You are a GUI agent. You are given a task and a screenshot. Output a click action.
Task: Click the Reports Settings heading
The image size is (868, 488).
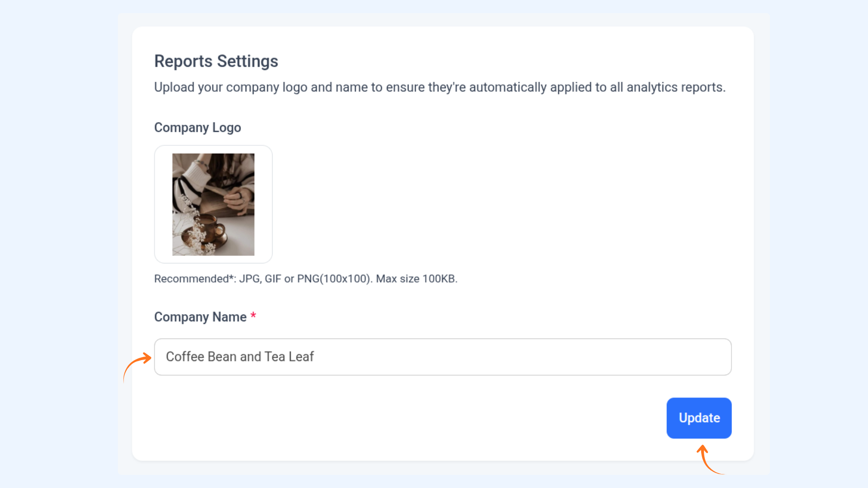(216, 61)
